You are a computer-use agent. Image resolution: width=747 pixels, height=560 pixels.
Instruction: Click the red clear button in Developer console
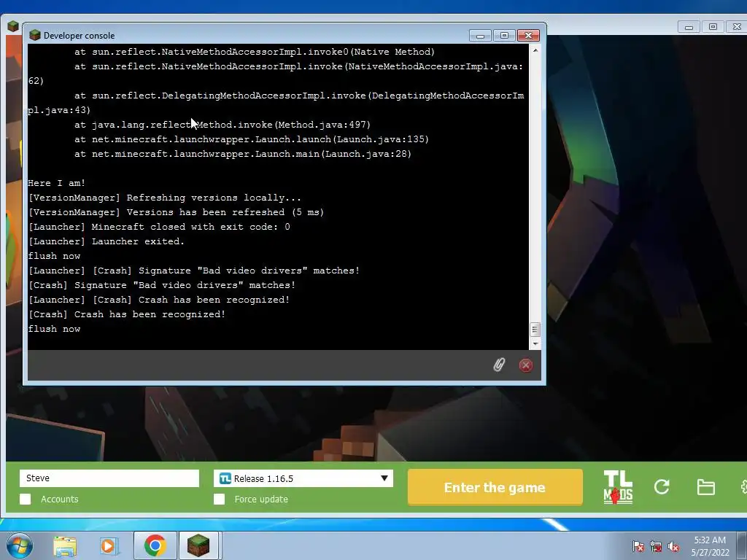tap(526, 365)
